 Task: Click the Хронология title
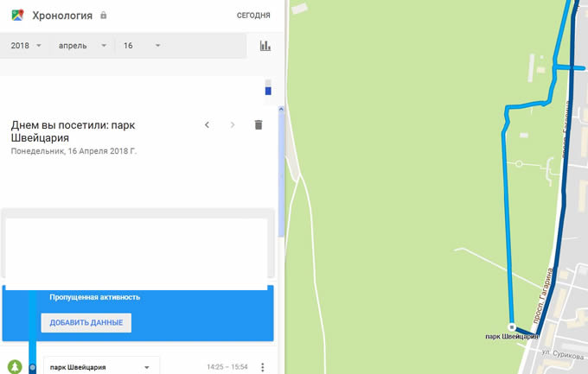pos(62,16)
